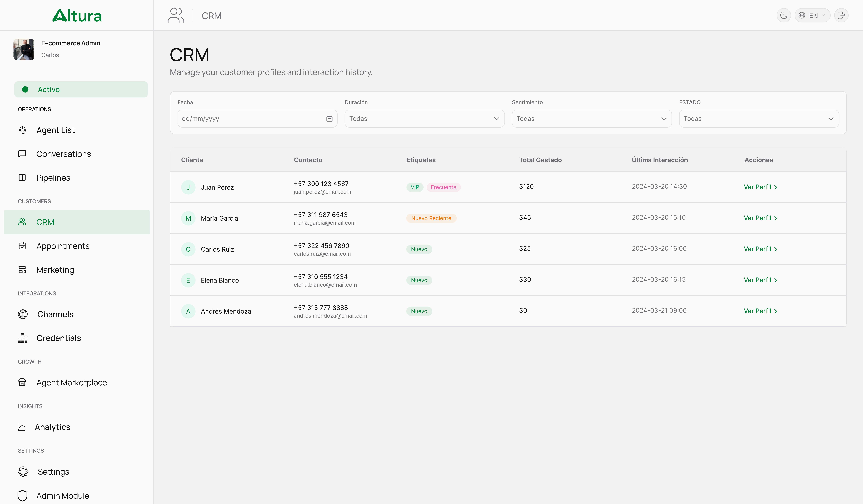Click the Channels globe icon
The height and width of the screenshot is (504, 863).
23,314
